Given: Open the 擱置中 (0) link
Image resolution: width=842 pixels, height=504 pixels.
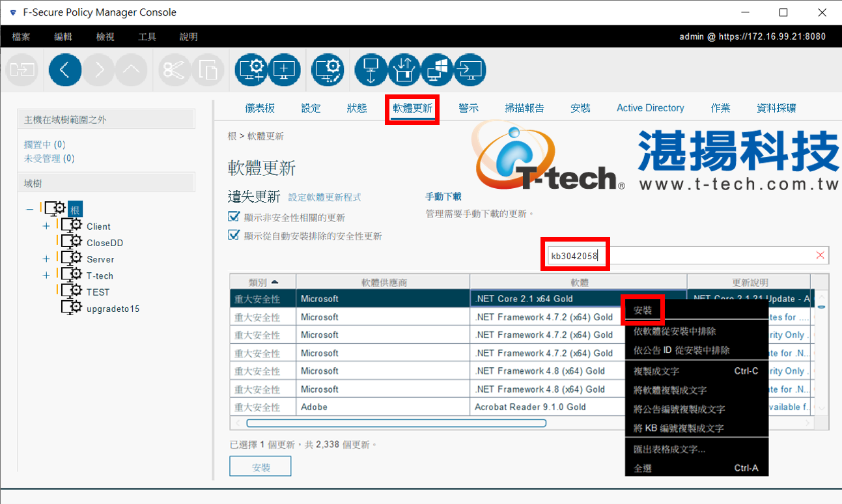Looking at the screenshot, I should (44, 145).
